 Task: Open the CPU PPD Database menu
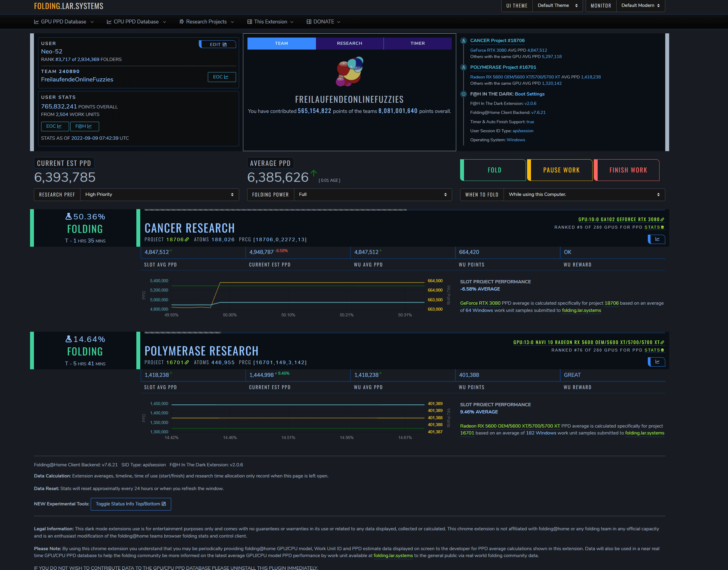(136, 22)
